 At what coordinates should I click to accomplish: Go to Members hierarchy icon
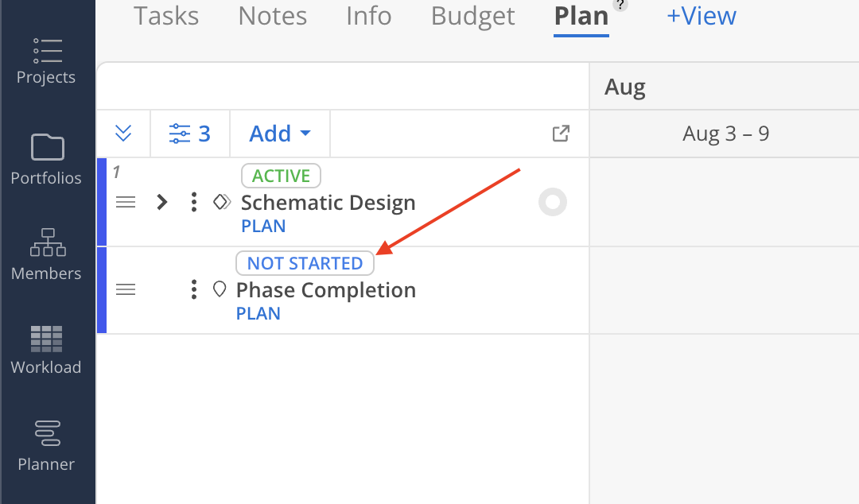click(48, 242)
